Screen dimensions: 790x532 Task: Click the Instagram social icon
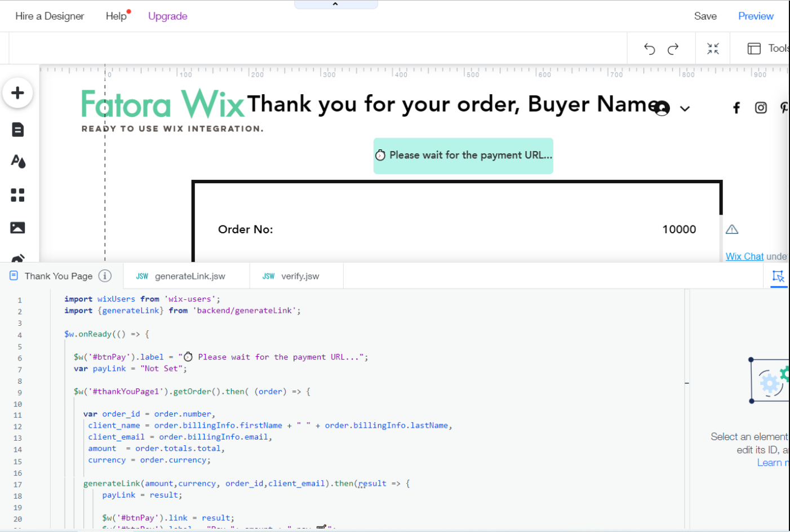tap(761, 108)
